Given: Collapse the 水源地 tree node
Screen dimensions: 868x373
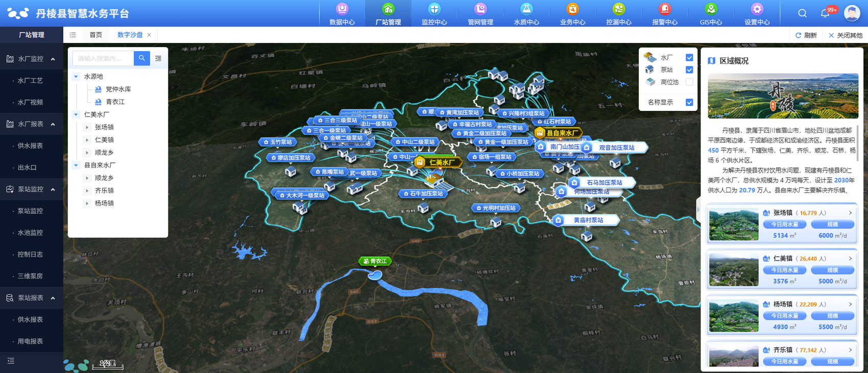Looking at the screenshot, I should click(76, 77).
